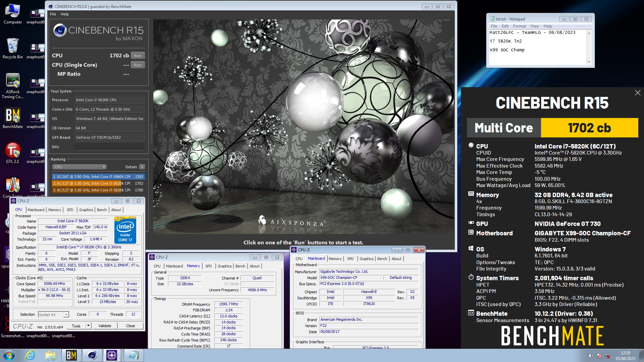This screenshot has width=644, height=362.
Task: Open Notepad Format menu
Action: click(519, 26)
